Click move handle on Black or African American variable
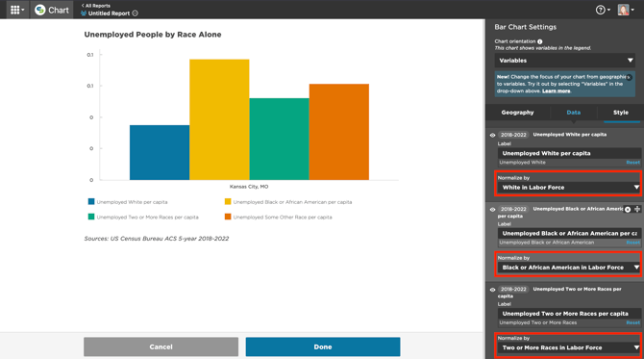 tap(637, 209)
